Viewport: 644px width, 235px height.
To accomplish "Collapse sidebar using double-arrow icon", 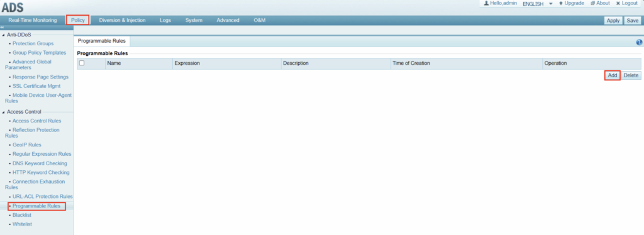I will (2, 28).
